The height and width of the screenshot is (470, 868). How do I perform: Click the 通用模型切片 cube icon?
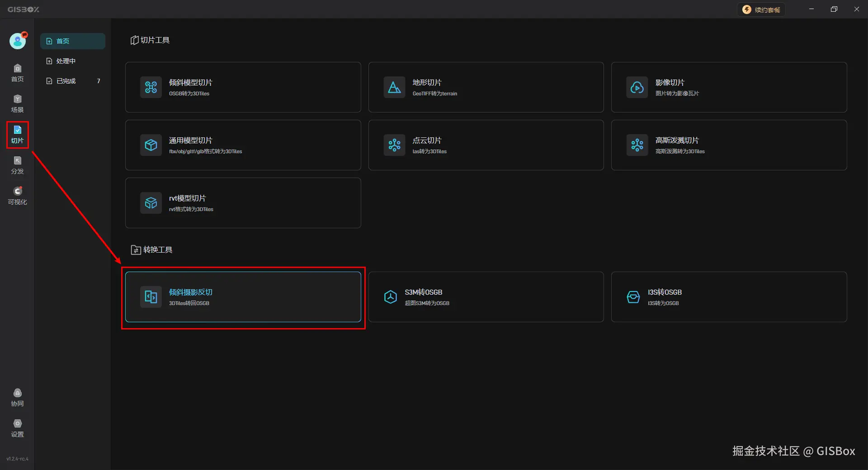pos(151,145)
